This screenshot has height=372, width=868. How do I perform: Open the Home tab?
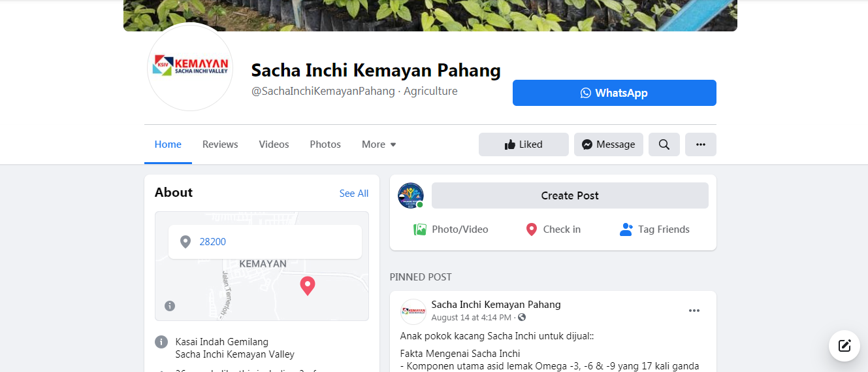[168, 144]
